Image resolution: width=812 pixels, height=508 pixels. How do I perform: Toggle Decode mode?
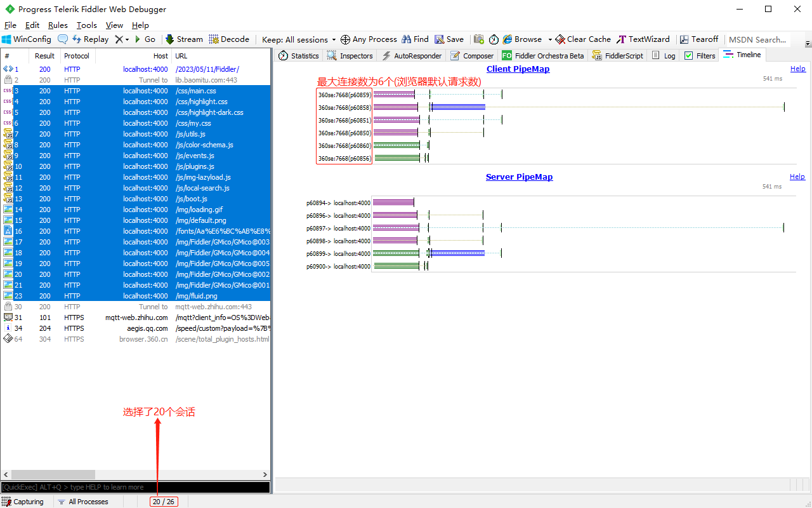pos(229,39)
